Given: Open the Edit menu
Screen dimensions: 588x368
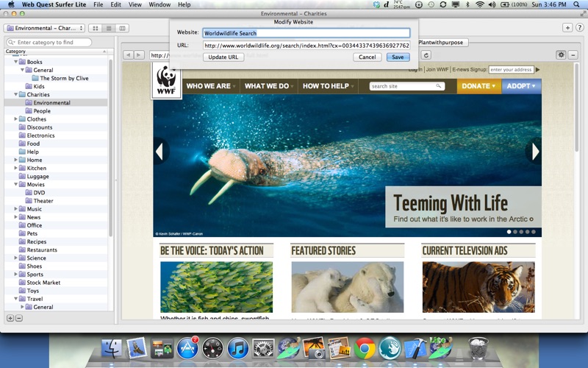Looking at the screenshot, I should click(116, 4).
